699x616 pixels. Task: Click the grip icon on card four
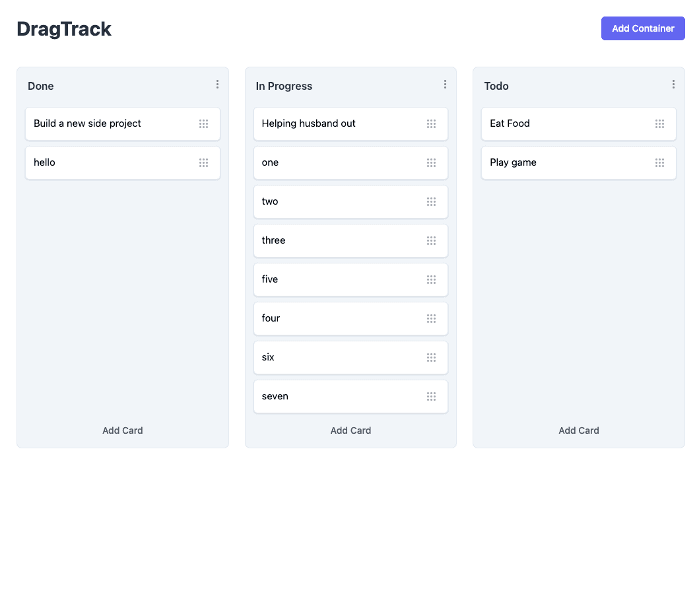(432, 318)
